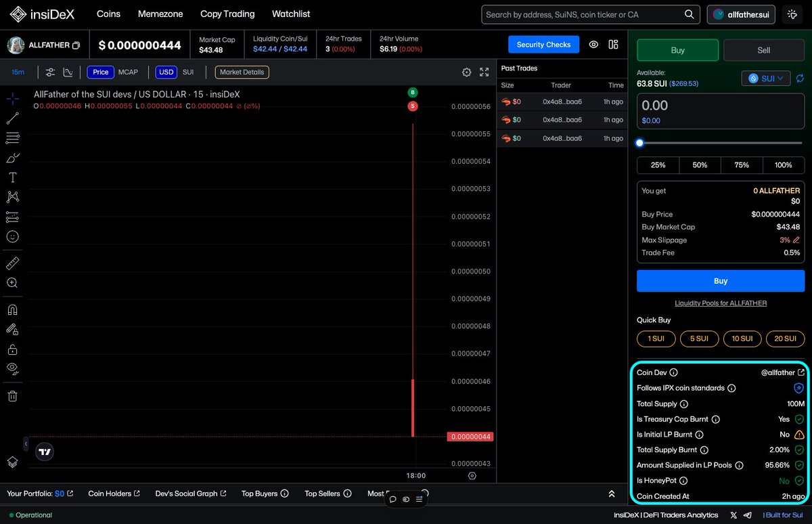
Task: Select the trend line drawing tool
Action: pyautogui.click(x=12, y=118)
